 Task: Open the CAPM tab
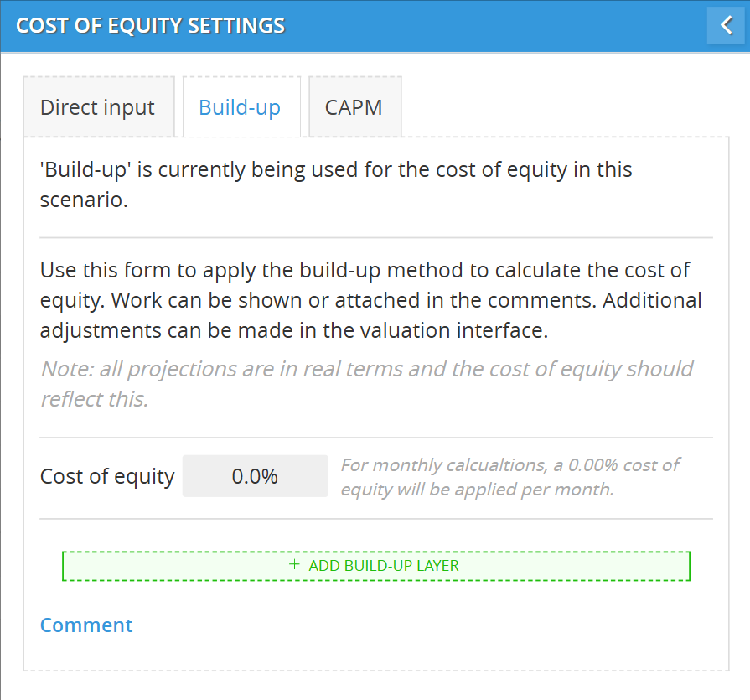pyautogui.click(x=354, y=108)
